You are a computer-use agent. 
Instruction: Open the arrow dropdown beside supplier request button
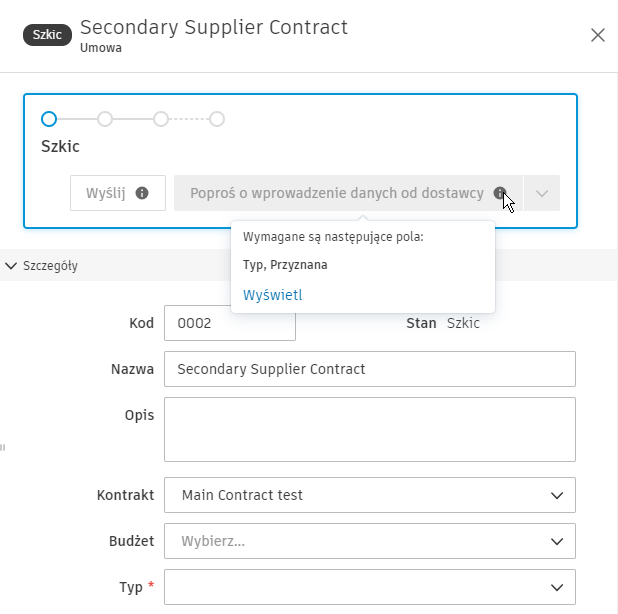click(x=542, y=193)
